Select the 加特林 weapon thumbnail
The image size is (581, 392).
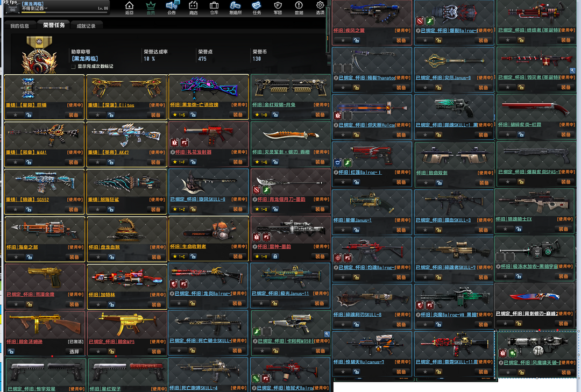tap(127, 277)
